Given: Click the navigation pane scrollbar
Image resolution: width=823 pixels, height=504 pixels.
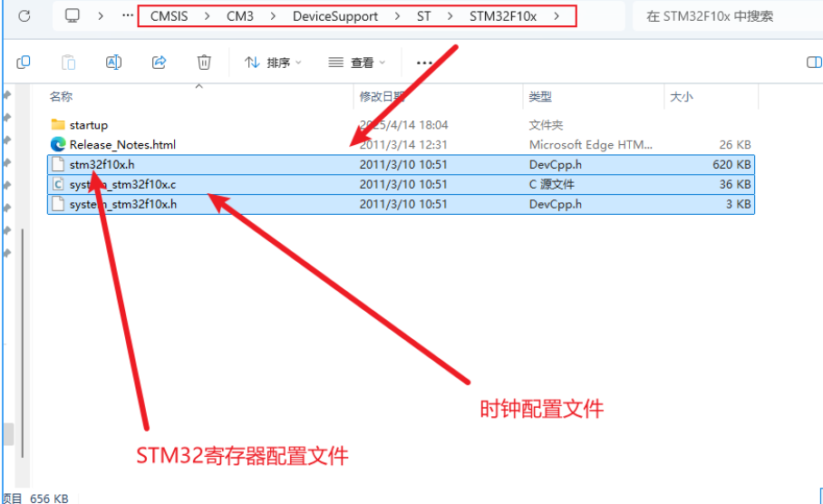Looking at the screenshot, I should point(23,343).
